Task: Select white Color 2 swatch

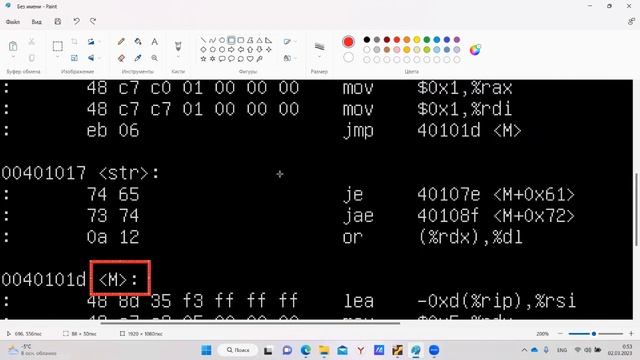Action: [x=348, y=58]
